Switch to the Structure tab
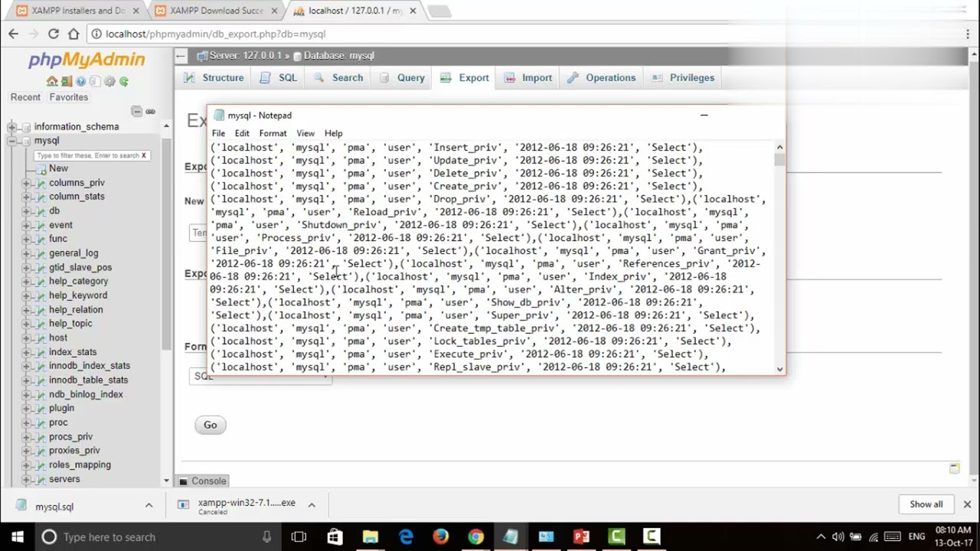 point(214,78)
